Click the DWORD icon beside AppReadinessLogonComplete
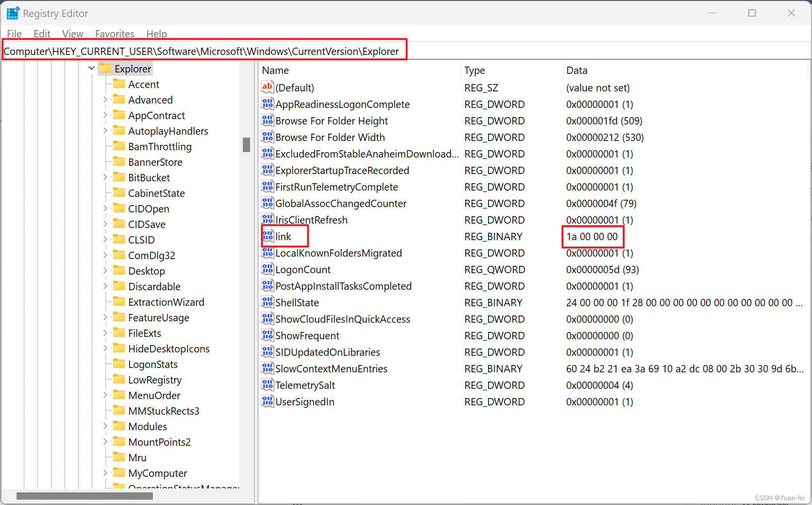The image size is (812, 505). tap(268, 104)
